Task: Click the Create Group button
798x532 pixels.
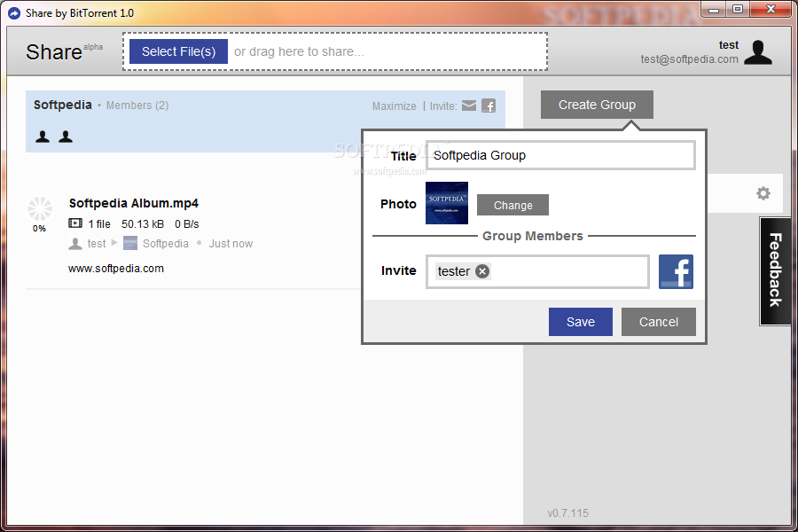Action: tap(597, 105)
